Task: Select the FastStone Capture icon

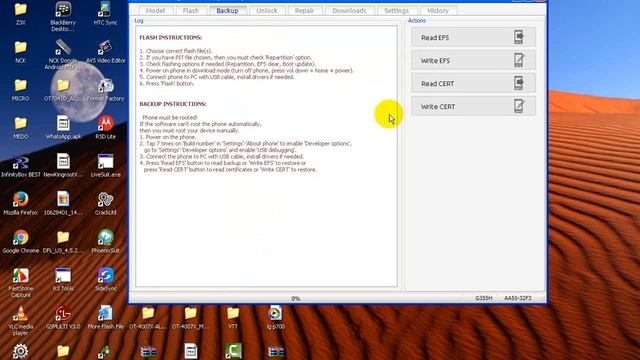Action: point(20,283)
